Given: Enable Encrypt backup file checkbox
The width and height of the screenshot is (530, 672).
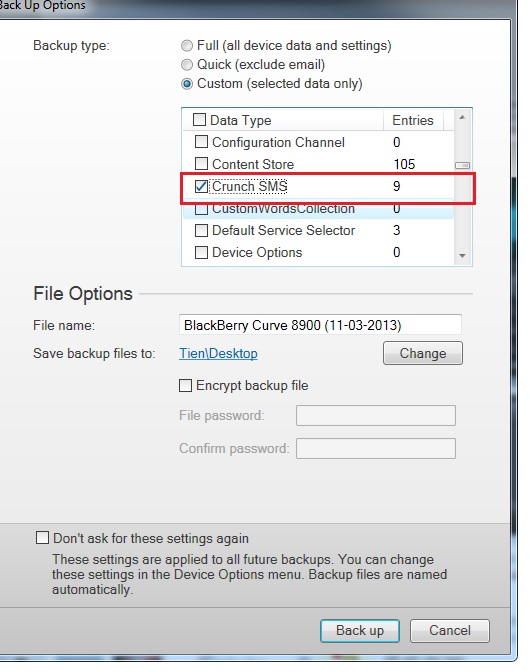Looking at the screenshot, I should click(x=186, y=385).
